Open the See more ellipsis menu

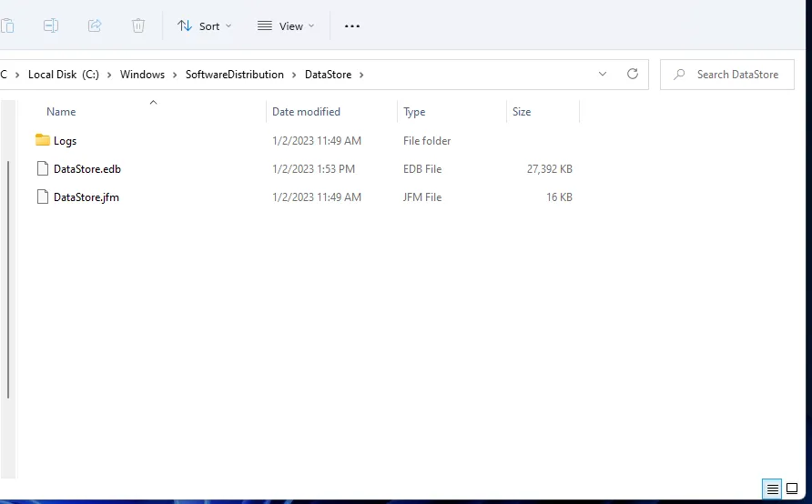point(352,25)
